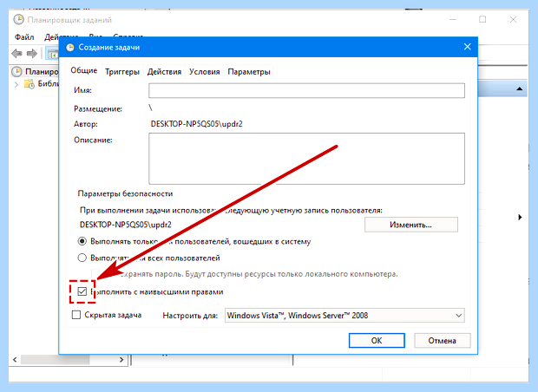
Task: Click the Планировщик заданий title bar icon
Action: tap(18, 20)
